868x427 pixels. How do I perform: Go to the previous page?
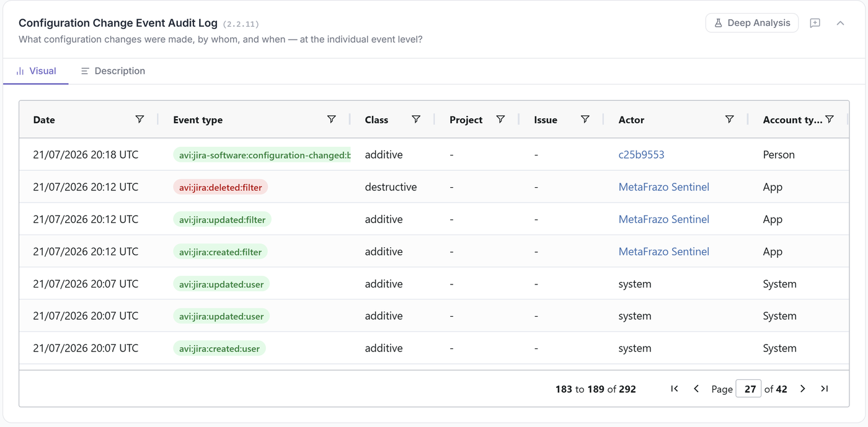696,389
